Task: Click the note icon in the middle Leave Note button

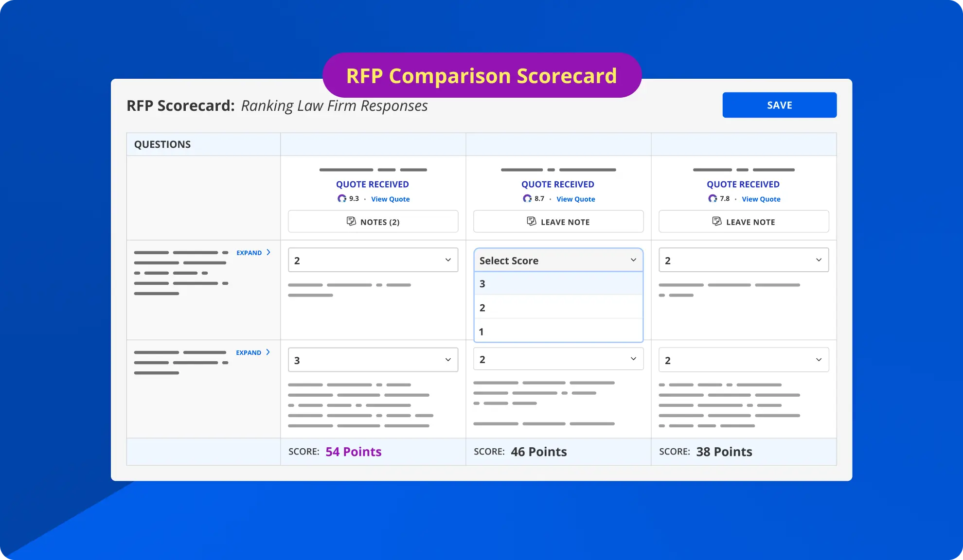Action: 531,221
